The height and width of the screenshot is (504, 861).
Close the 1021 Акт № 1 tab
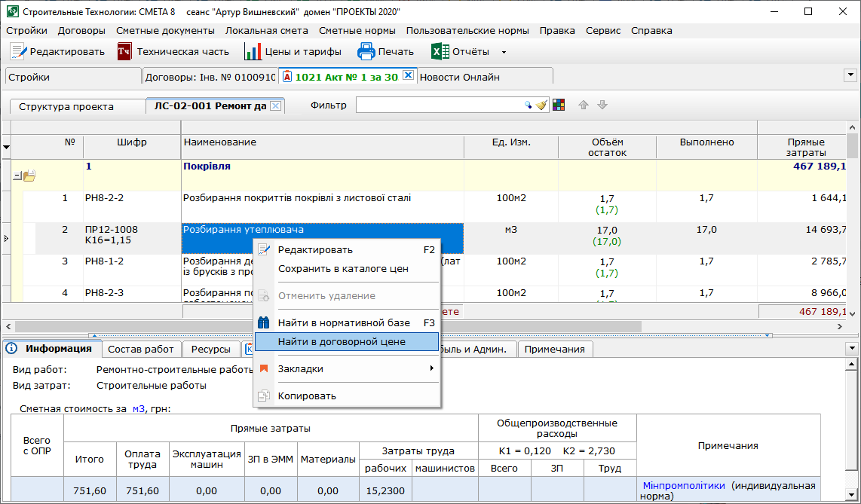(x=408, y=75)
